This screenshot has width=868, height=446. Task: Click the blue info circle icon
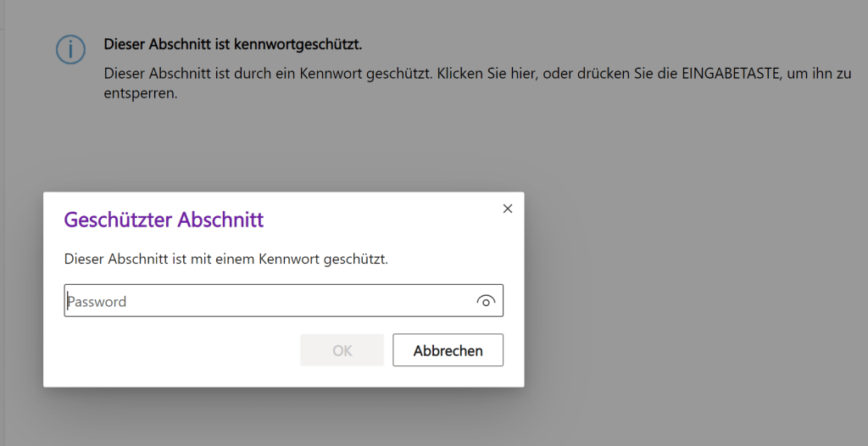click(x=71, y=50)
